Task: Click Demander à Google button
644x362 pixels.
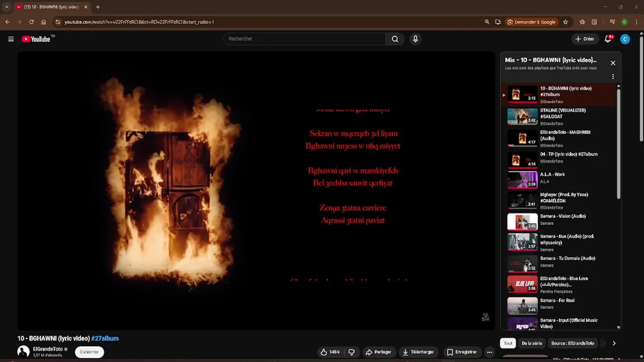Action: pyautogui.click(x=531, y=22)
